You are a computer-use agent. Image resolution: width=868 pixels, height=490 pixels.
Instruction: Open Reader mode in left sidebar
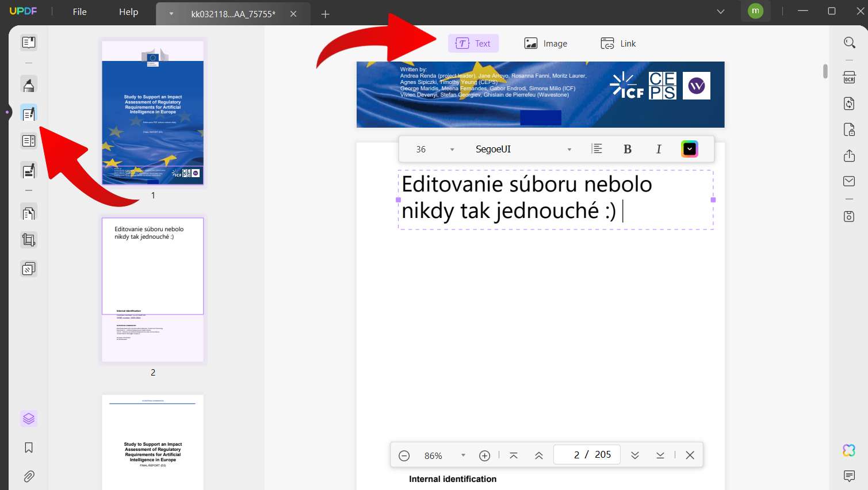29,42
